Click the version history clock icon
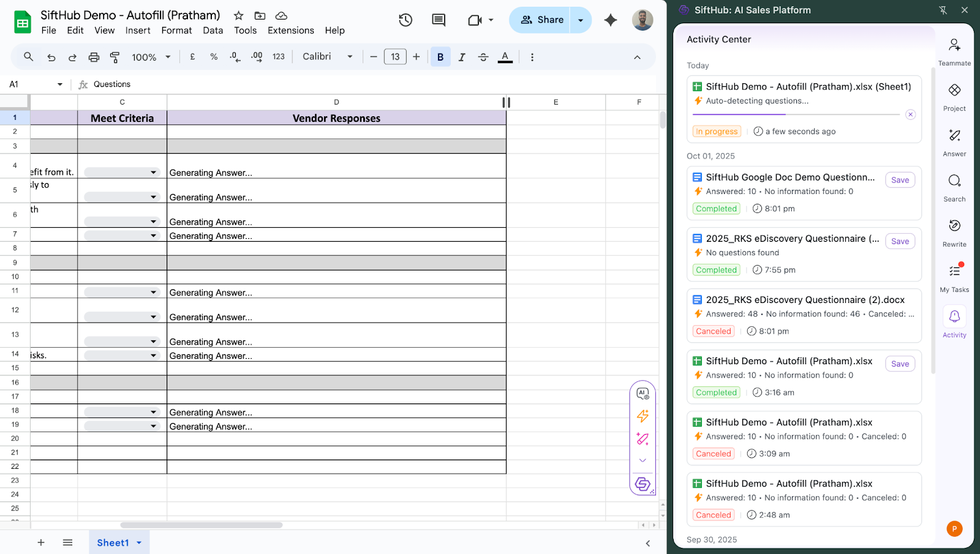This screenshot has width=980, height=554. [x=405, y=20]
